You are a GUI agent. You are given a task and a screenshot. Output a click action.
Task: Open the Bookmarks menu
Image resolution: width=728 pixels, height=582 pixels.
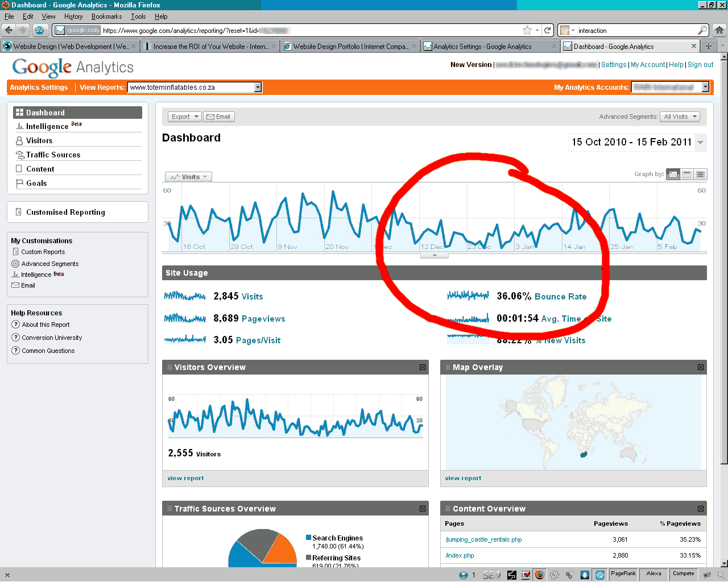(107, 16)
